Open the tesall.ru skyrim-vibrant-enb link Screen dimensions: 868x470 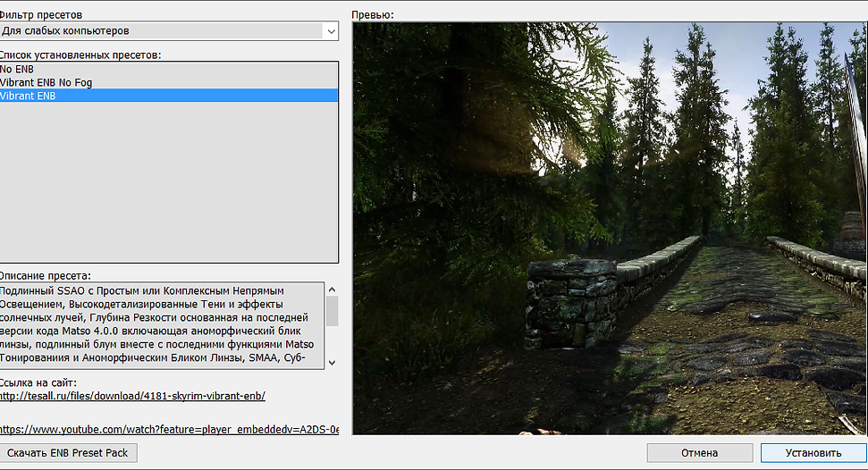point(132,396)
